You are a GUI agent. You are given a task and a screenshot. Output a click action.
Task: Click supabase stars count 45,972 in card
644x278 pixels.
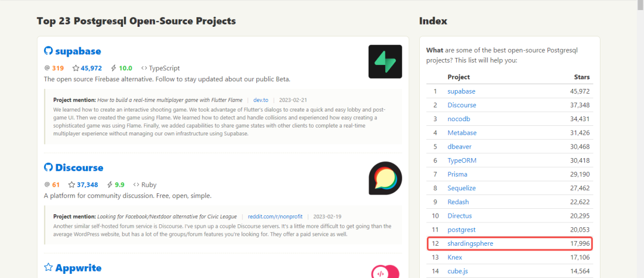tap(91, 68)
